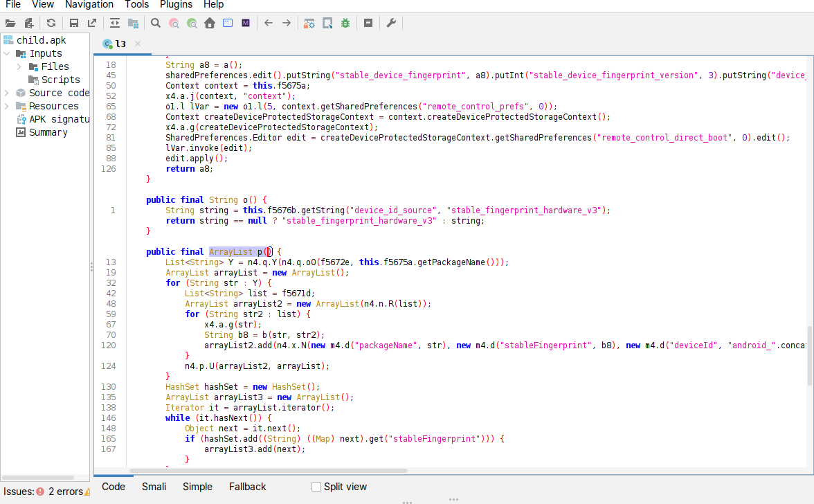The image size is (814, 504).
Task: Open the File menu
Action: (12, 5)
